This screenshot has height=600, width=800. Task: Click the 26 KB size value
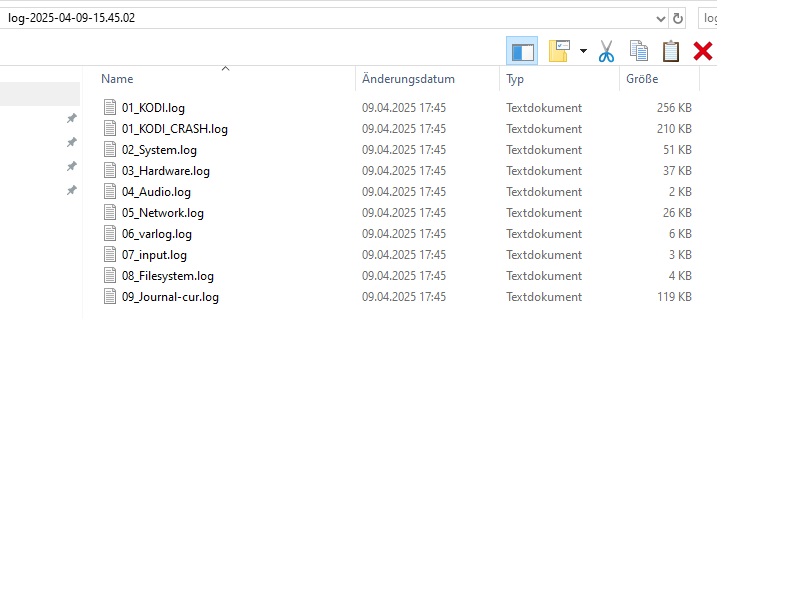tap(677, 213)
